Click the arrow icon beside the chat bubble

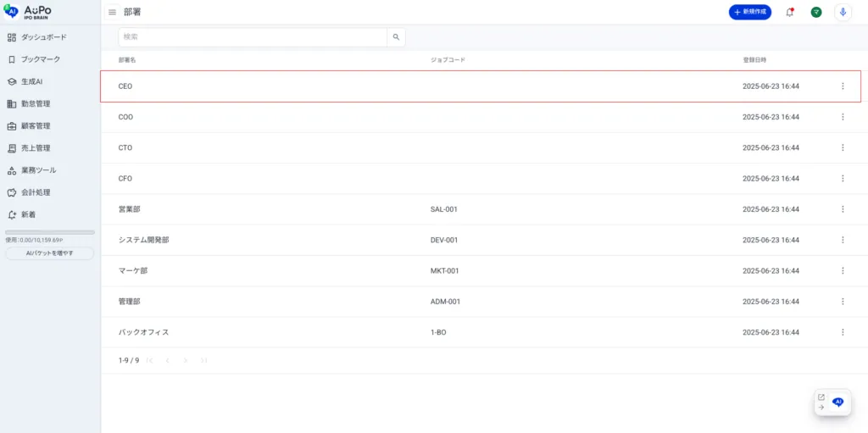tap(821, 407)
